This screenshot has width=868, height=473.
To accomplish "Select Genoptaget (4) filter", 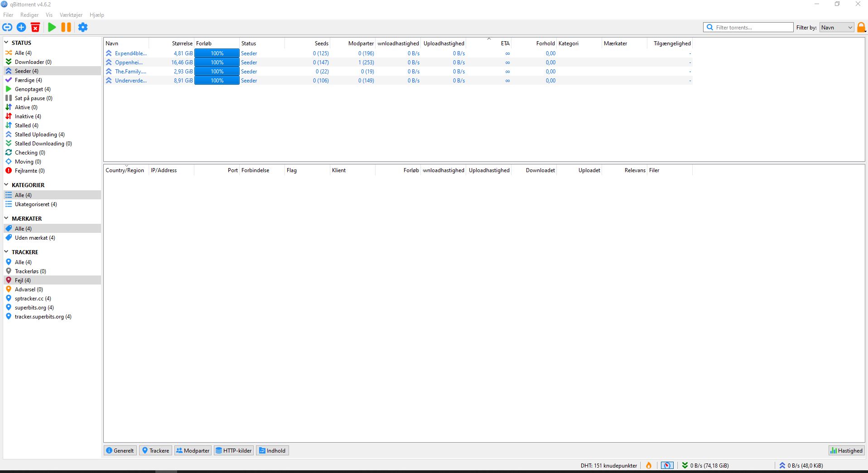I will 52,89.
